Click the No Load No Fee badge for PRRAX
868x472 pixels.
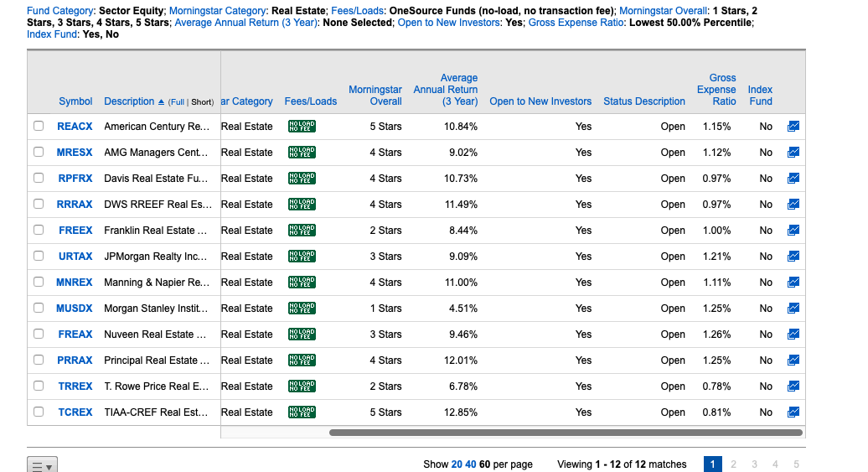[302, 360]
